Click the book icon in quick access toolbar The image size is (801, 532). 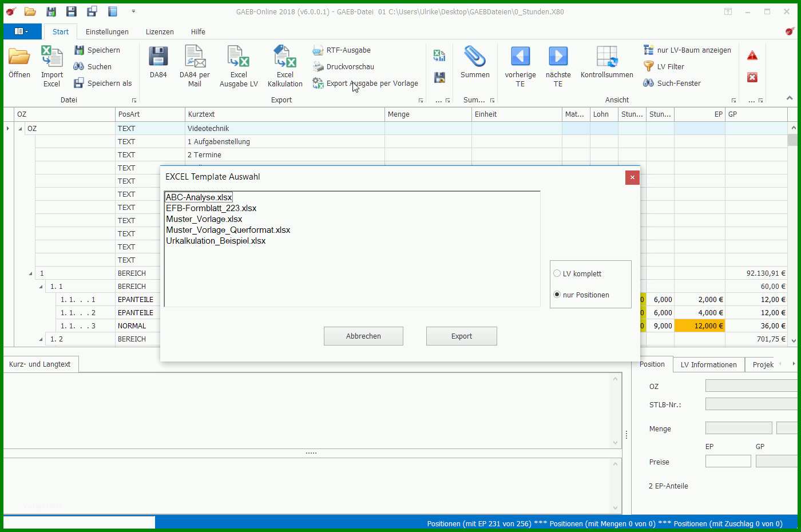113,11
